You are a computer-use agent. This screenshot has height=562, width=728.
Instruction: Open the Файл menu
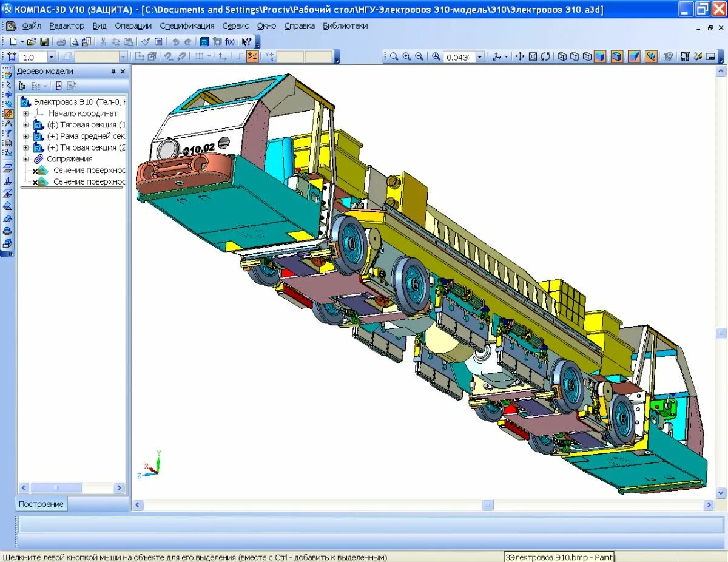tap(32, 25)
